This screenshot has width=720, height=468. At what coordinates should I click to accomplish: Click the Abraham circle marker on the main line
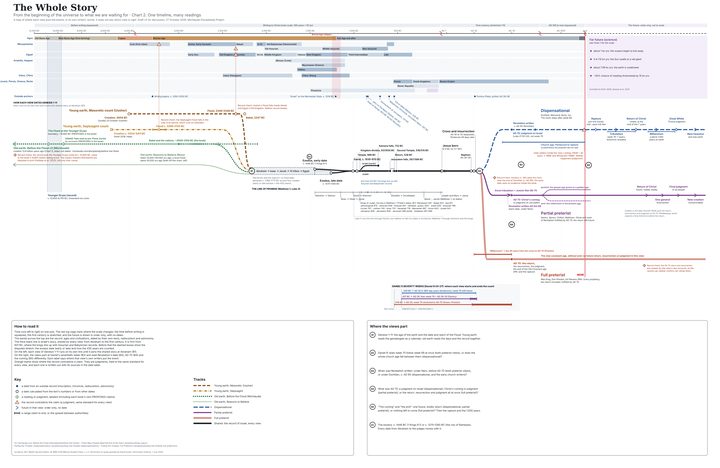(251, 171)
